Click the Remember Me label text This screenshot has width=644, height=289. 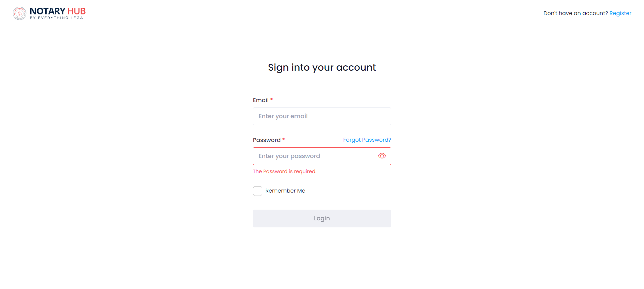[285, 191]
